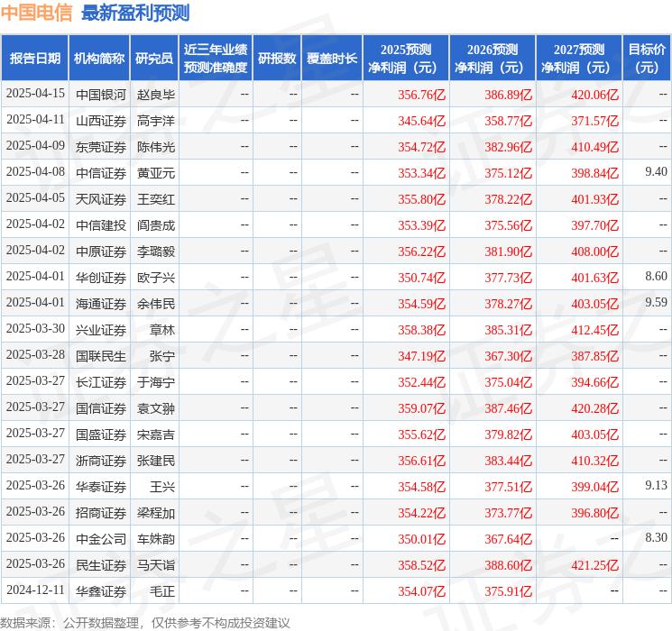672x631 pixels.
Task: Click researcher name 黄亚元
Action: point(156,173)
